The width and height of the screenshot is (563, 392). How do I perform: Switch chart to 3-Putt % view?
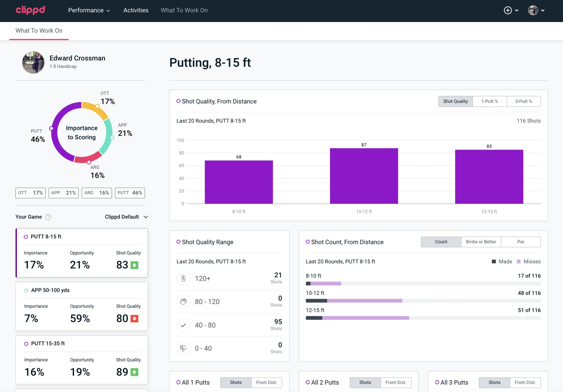click(523, 101)
